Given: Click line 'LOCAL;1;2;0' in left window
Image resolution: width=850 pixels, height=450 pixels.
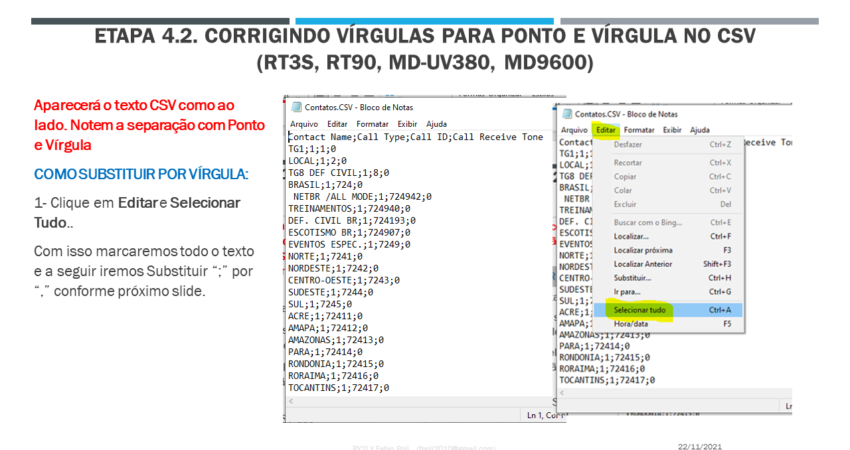Looking at the screenshot, I should point(318,161).
